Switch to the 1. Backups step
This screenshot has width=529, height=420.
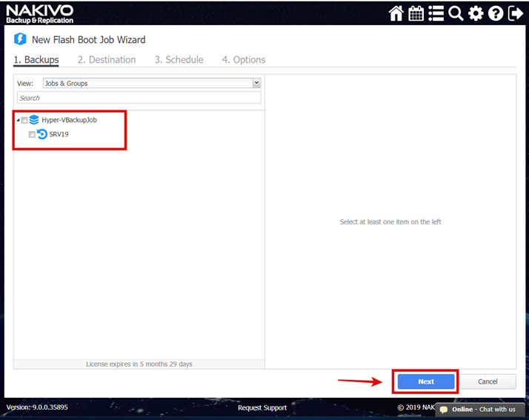pos(36,60)
